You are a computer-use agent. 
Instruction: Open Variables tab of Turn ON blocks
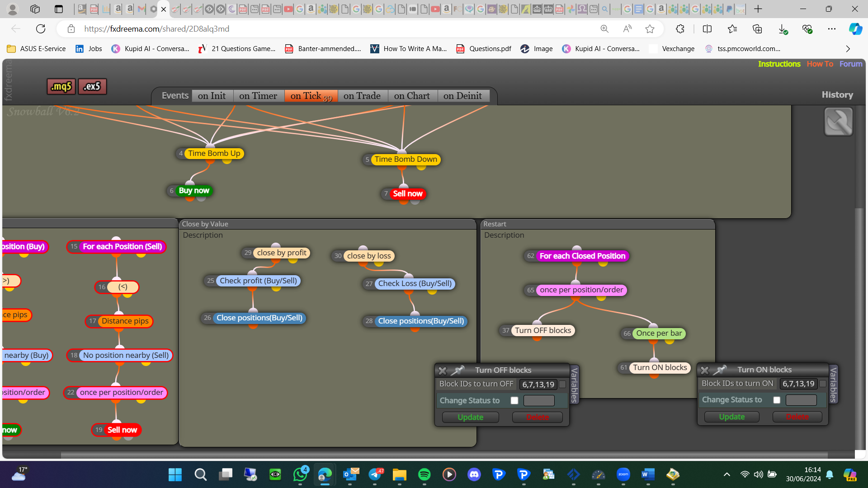click(x=834, y=384)
